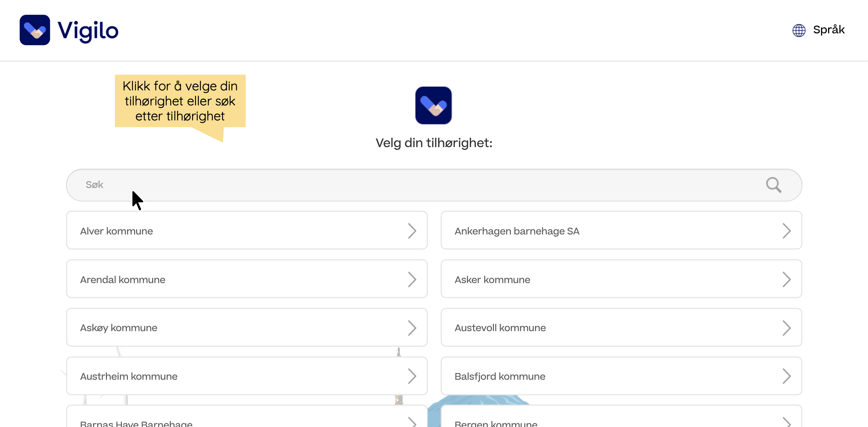
Task: Click the yellow tooltip about choosing affiliation
Action: pos(180,101)
